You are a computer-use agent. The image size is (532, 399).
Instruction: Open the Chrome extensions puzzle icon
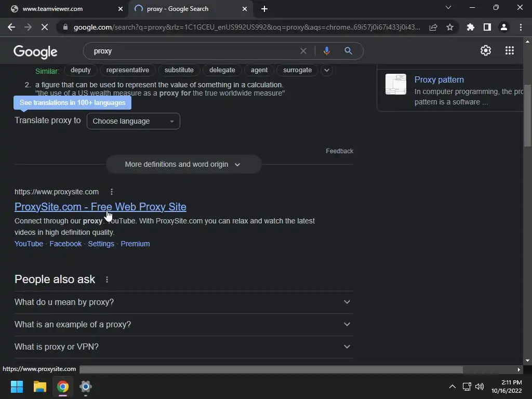471,27
